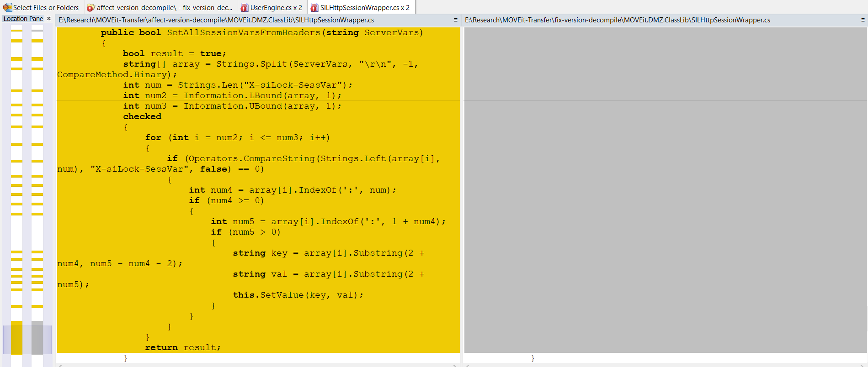Screen dimensions: 868x367
Task: Click the line 'if (num5 > 0)'
Action: pos(245,232)
